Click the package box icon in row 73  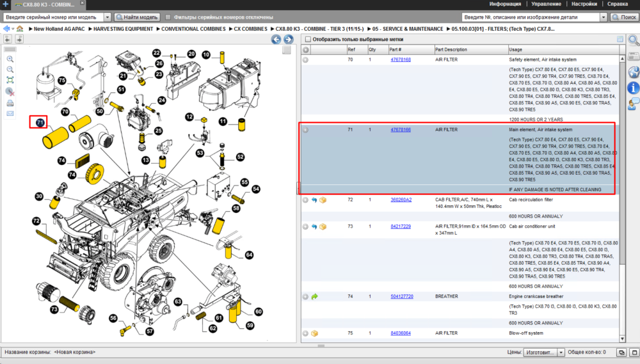pos(323,226)
